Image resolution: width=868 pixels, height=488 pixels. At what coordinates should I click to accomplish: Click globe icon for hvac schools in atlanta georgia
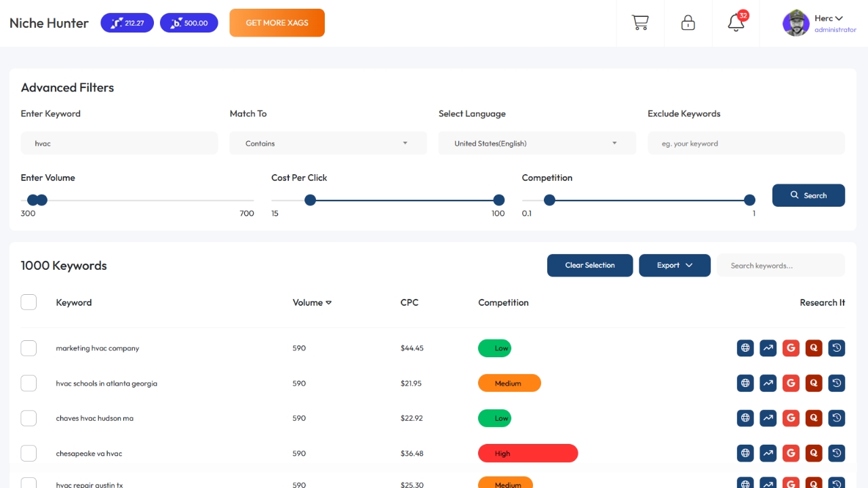tap(745, 383)
